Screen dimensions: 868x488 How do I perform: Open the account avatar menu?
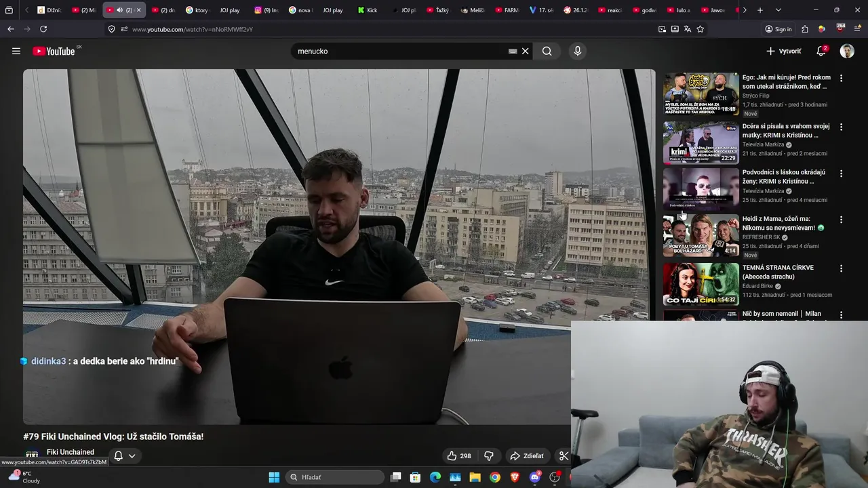pos(847,51)
